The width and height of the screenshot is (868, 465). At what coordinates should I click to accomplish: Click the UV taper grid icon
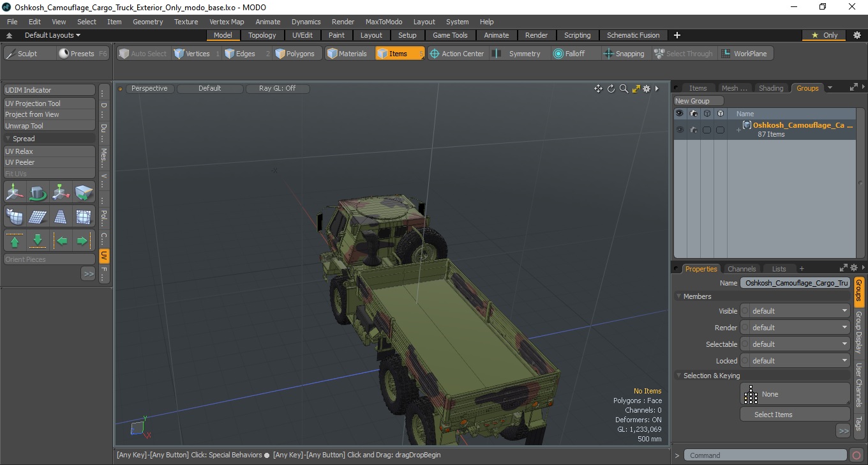61,217
